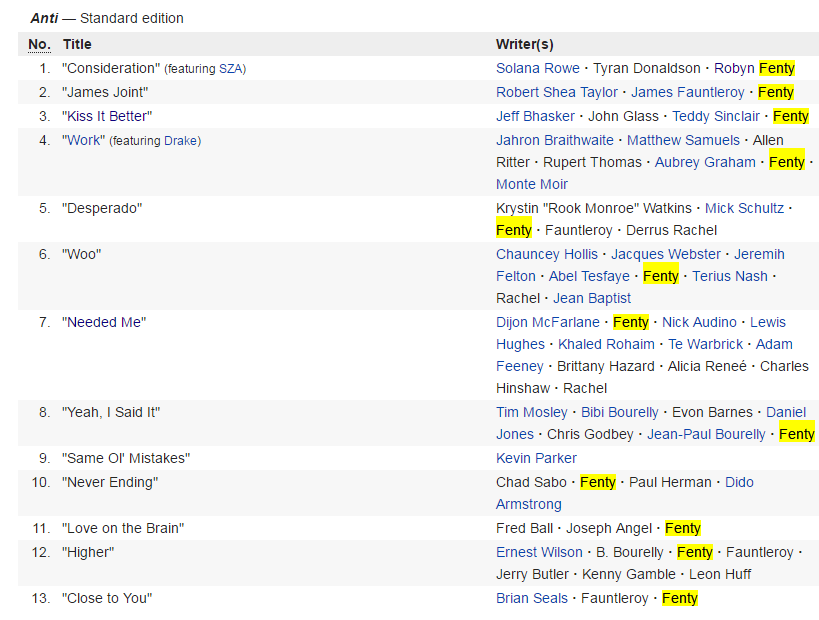Open Terius Nash link

point(730,276)
